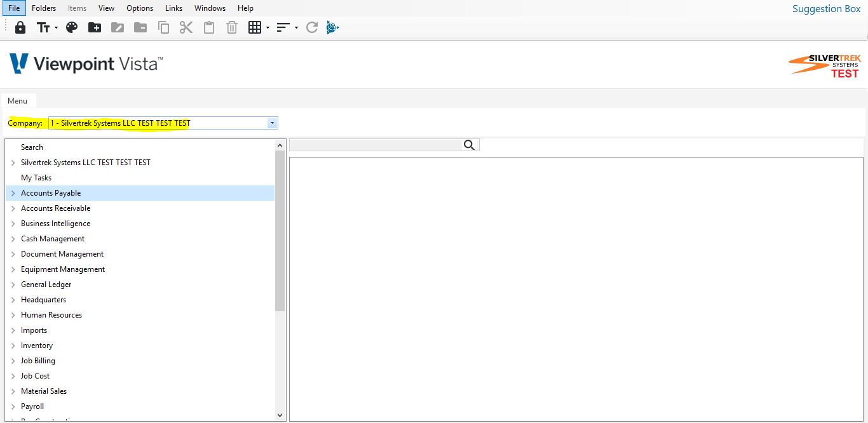Select Document Management tree item
The width and height of the screenshot is (868, 423).
click(62, 254)
